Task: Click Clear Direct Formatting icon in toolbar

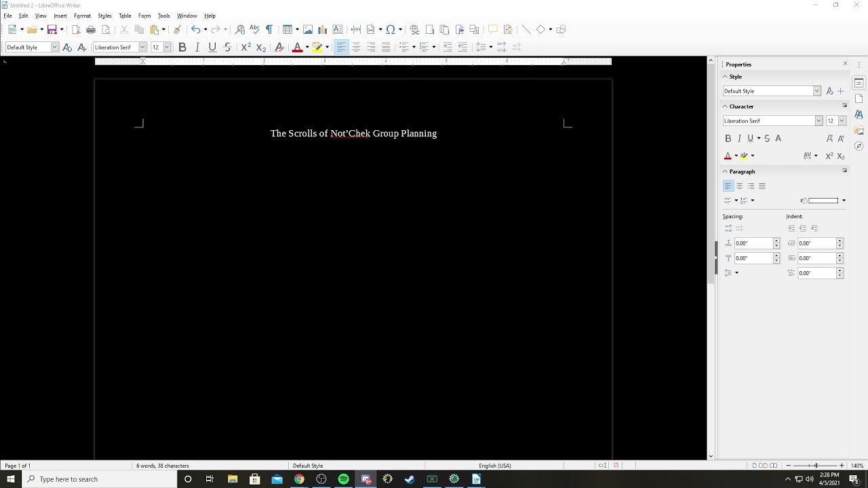Action: click(x=279, y=47)
